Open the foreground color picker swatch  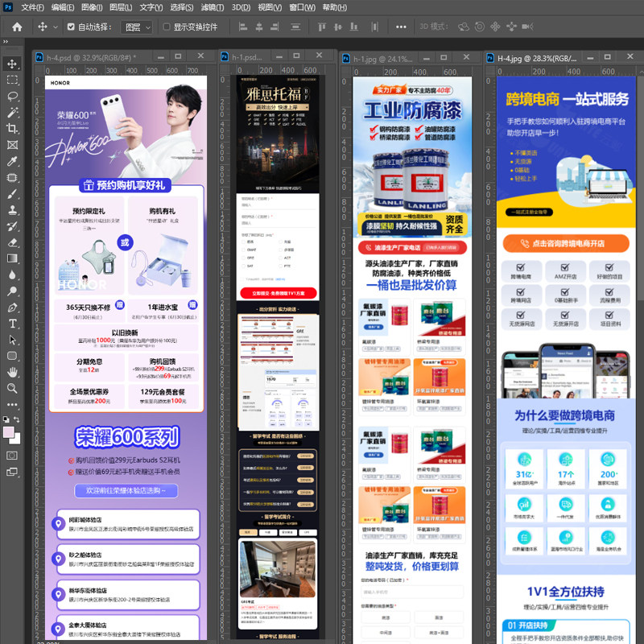pos(8,432)
